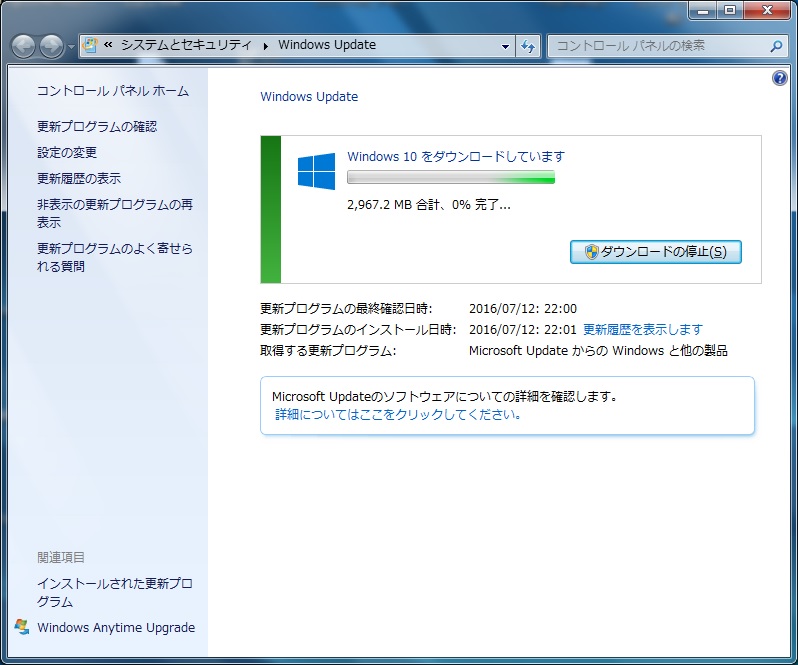Click the Windows 10 logo icon
The height and width of the screenshot is (665, 798).
click(x=317, y=171)
